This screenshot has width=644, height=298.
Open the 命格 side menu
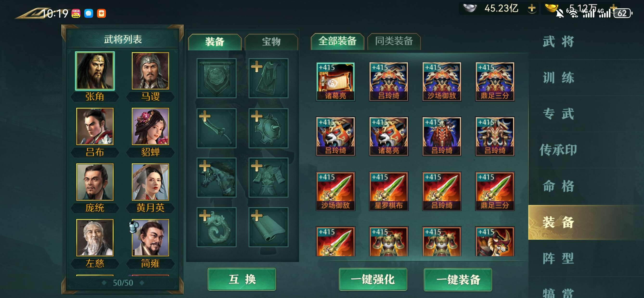pyautogui.click(x=558, y=186)
